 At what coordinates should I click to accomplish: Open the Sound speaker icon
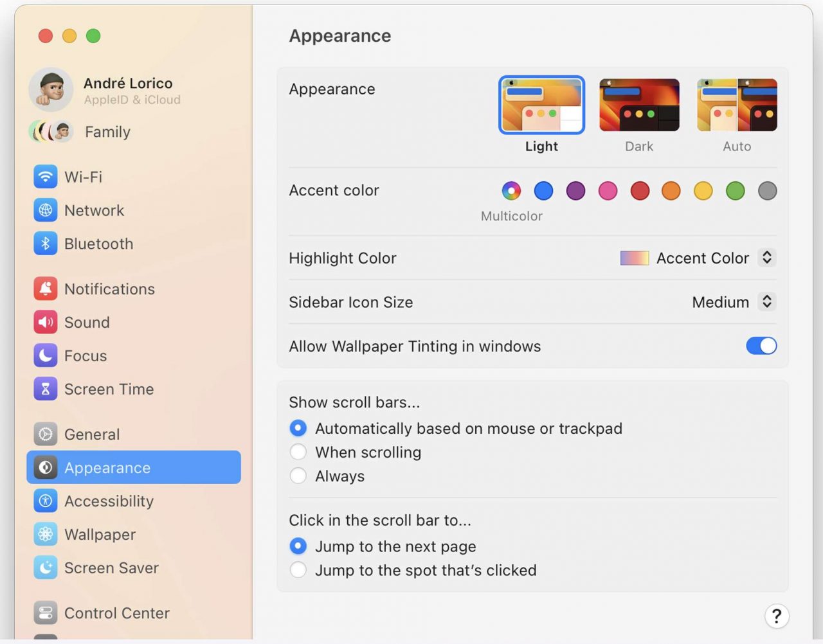pos(46,322)
